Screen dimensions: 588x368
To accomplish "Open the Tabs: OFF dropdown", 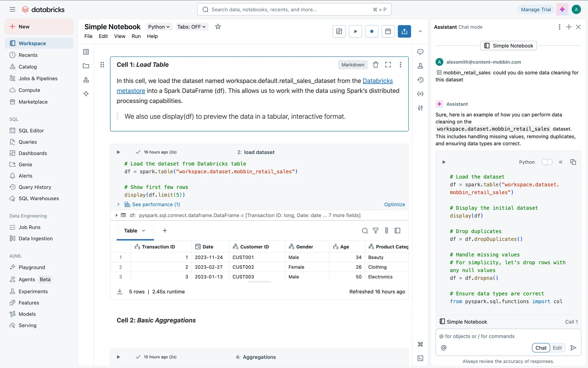I will pos(191,27).
